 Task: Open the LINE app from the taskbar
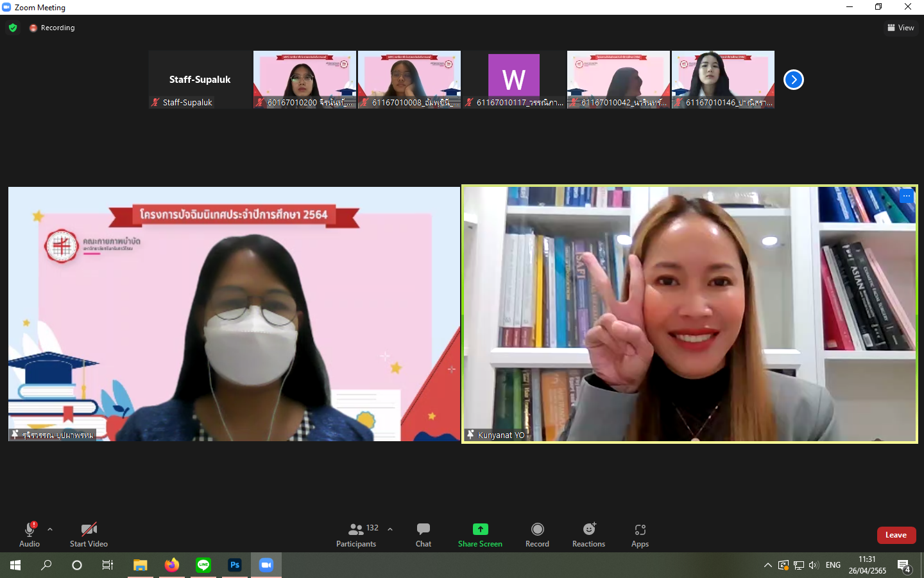(x=203, y=565)
